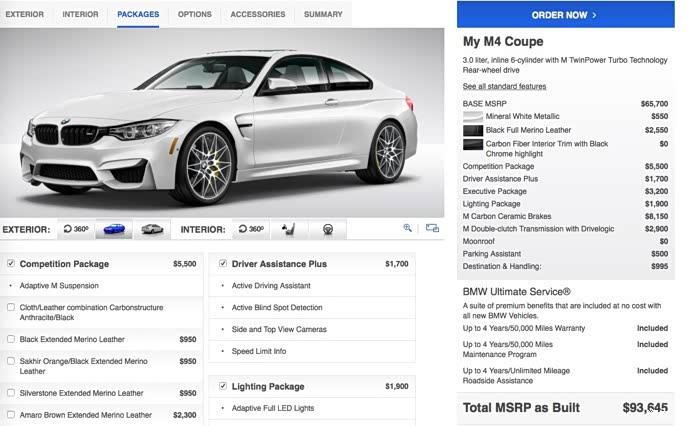Toggle the Driver Assistance Plus checkbox
The image size is (700, 426).
click(x=223, y=264)
